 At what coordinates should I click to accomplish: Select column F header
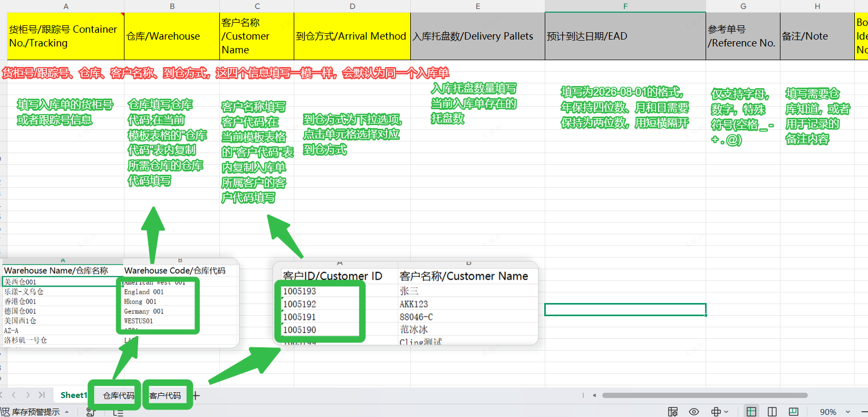(x=625, y=6)
